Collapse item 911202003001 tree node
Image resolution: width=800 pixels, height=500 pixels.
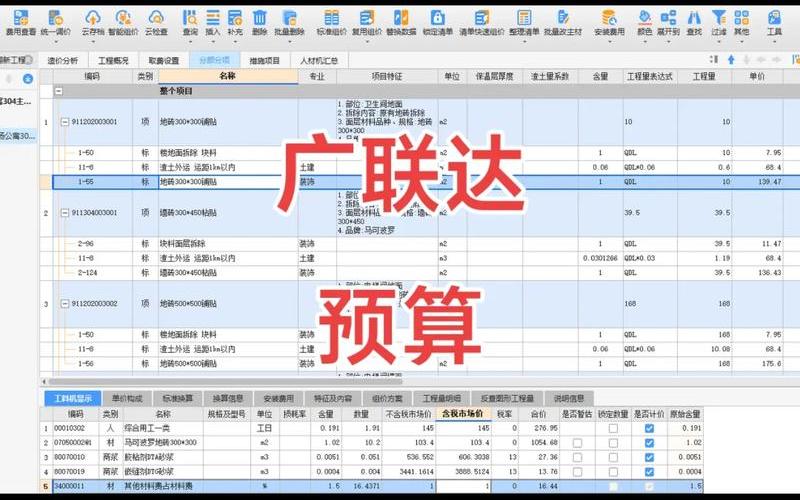[x=65, y=122]
